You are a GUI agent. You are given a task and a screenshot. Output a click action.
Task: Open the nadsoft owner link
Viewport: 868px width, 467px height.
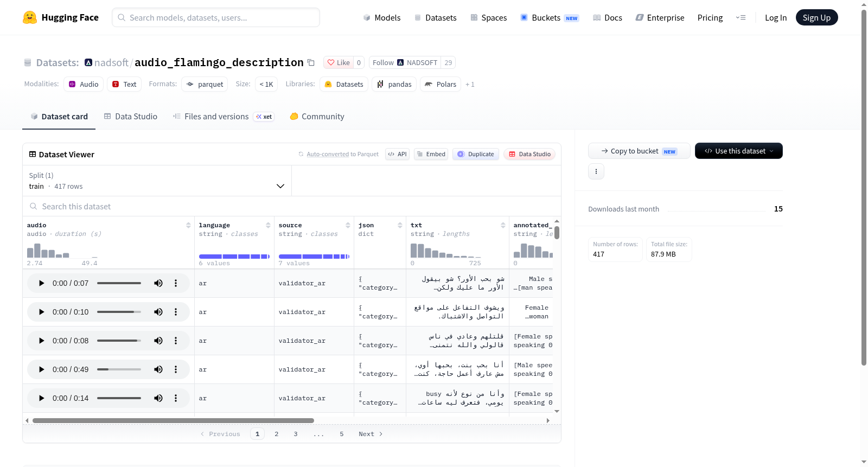coord(111,62)
